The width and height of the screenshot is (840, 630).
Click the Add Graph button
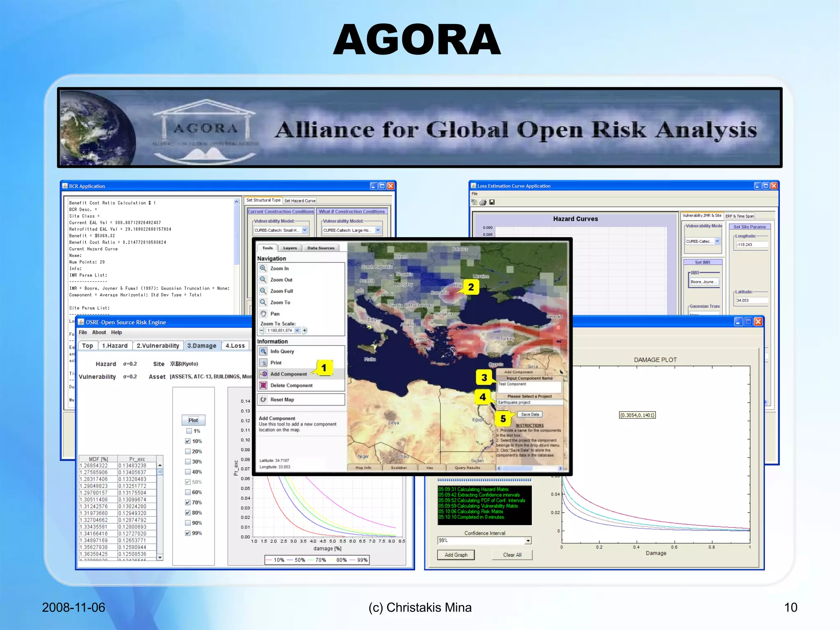click(456, 555)
